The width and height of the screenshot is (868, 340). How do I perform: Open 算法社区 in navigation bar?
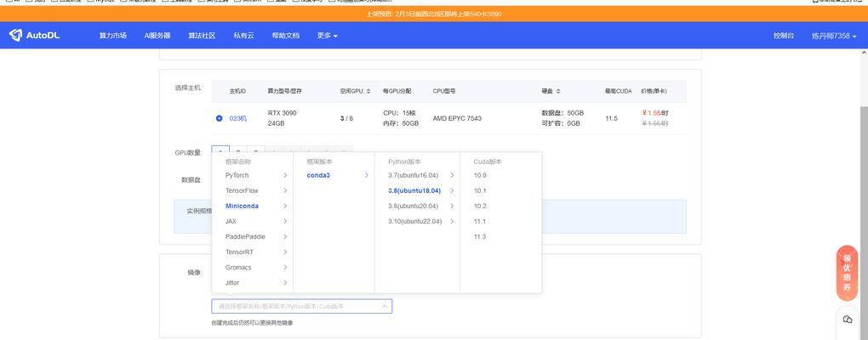[x=202, y=36]
